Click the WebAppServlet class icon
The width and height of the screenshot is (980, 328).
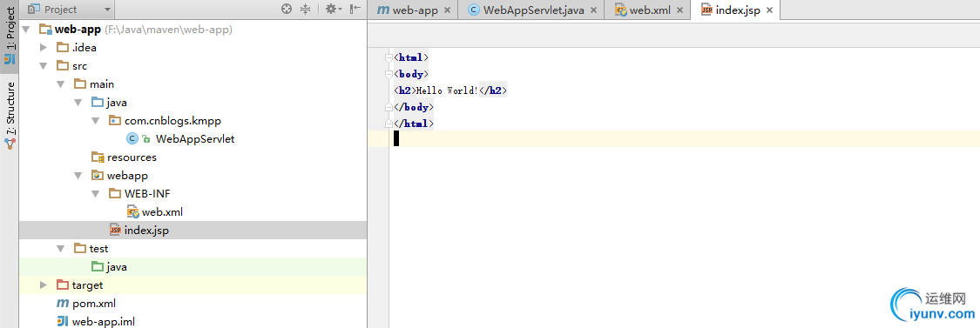pos(132,138)
